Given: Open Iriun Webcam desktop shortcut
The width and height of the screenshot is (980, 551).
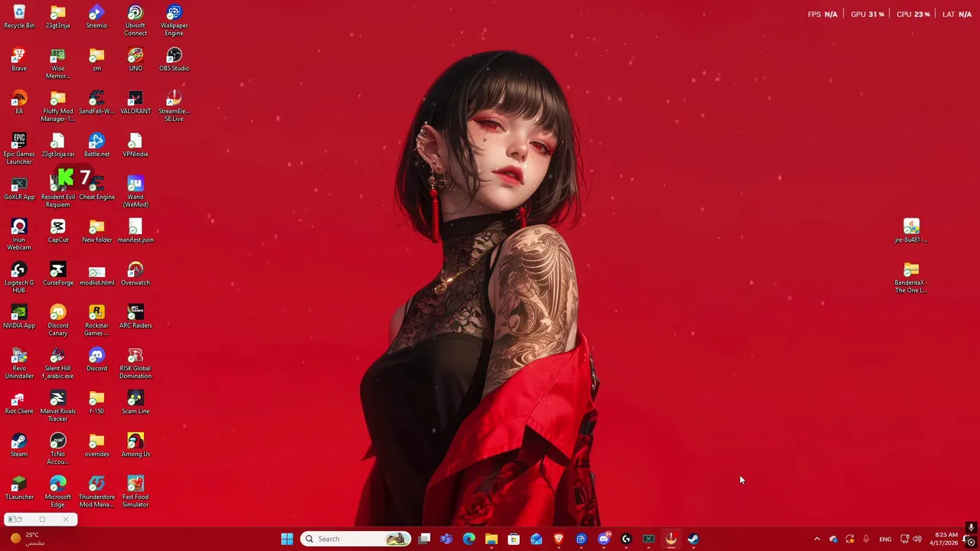Looking at the screenshot, I should point(19,235).
